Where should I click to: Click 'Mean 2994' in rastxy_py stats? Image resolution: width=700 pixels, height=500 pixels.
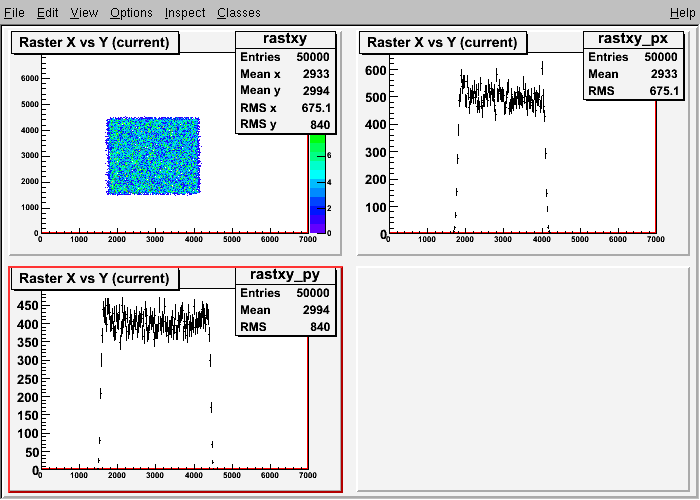click(x=285, y=310)
